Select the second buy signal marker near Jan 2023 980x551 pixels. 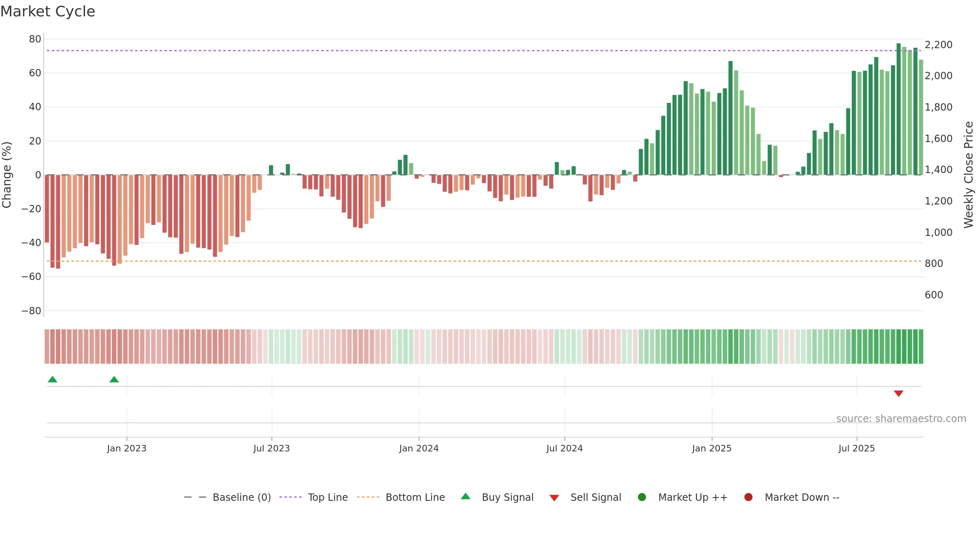(x=114, y=380)
